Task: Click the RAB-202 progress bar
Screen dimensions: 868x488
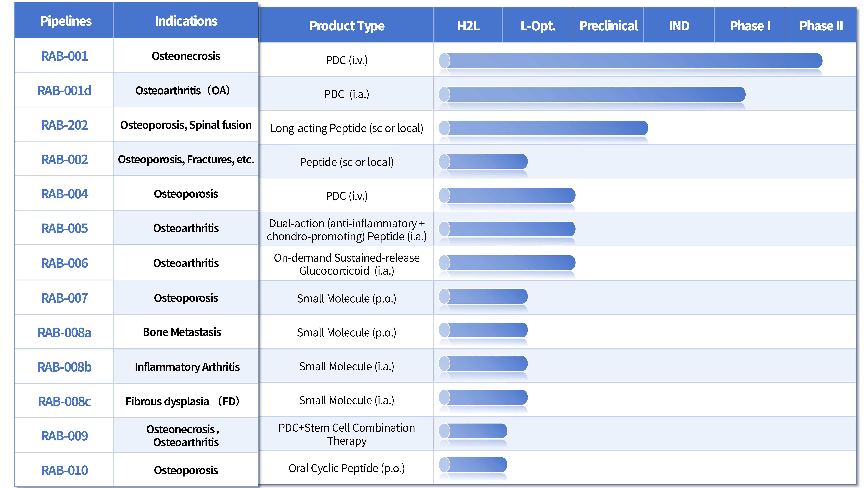Action: [x=543, y=128]
